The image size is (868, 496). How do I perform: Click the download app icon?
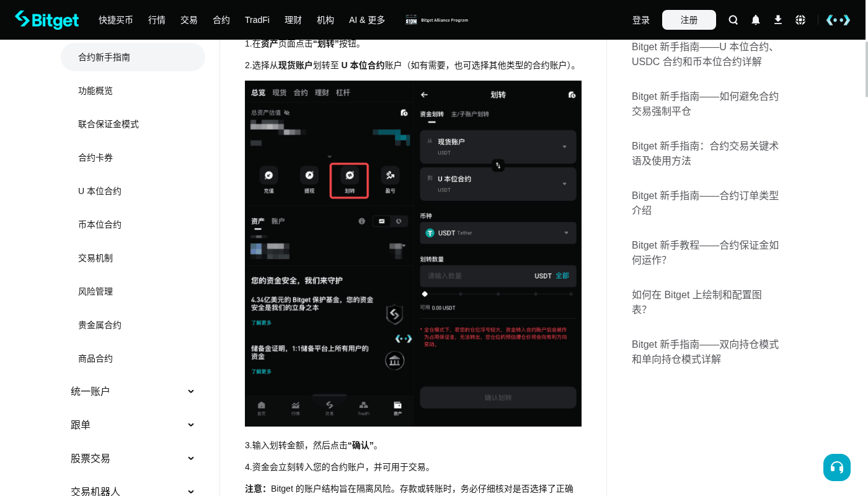[778, 20]
